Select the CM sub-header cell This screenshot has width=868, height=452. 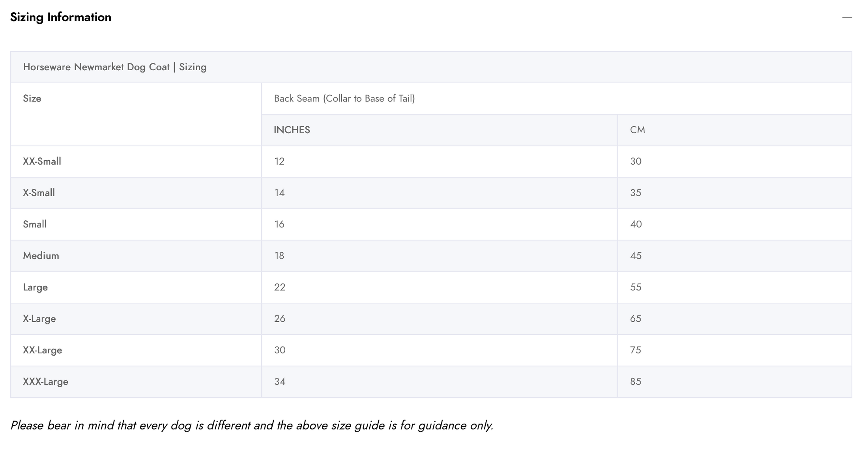pos(637,130)
